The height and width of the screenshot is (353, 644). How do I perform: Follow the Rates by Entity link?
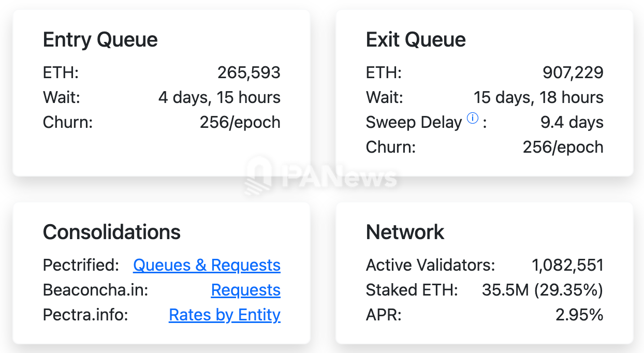coord(224,315)
